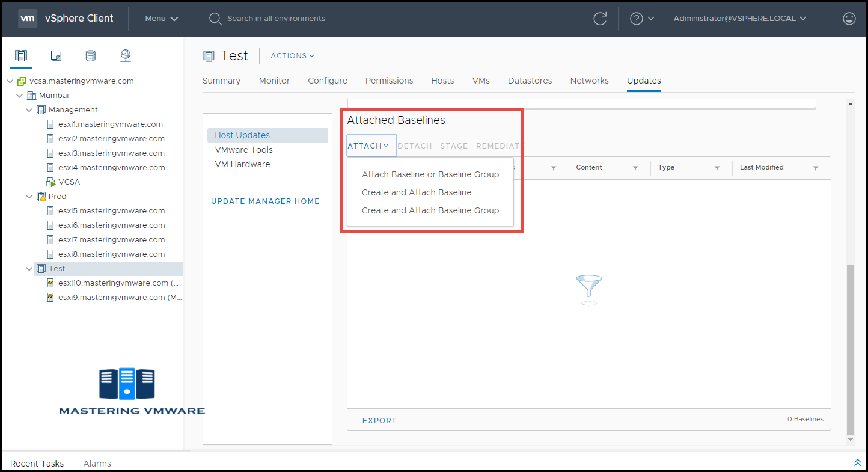Select host esxi2.masteringvmware.com

tap(111, 139)
